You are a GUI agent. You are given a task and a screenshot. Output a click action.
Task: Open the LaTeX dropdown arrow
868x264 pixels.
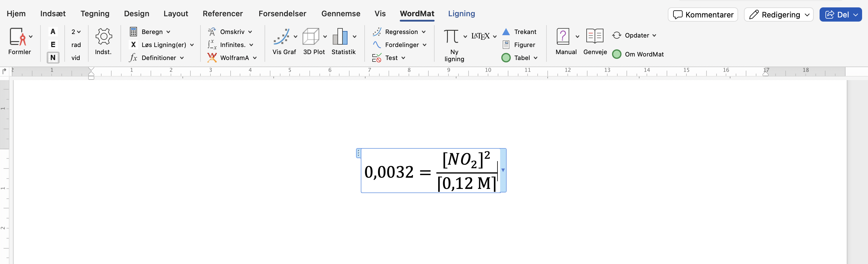coord(495,36)
